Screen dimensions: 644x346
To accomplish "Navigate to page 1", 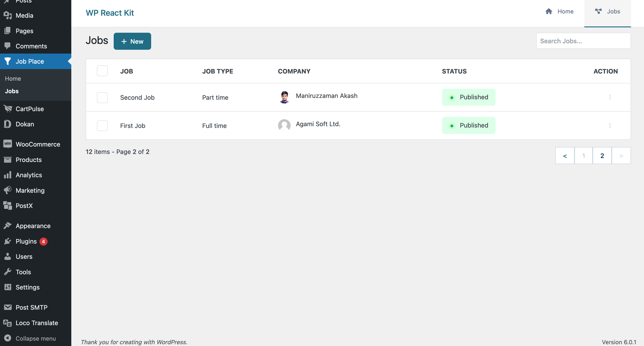I will 583,155.
